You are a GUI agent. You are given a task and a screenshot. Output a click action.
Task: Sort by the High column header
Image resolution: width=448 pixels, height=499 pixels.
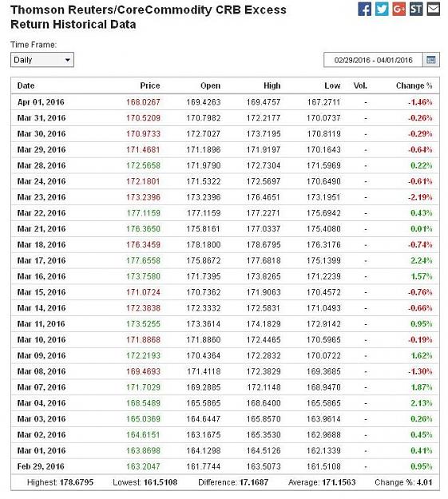(x=272, y=85)
